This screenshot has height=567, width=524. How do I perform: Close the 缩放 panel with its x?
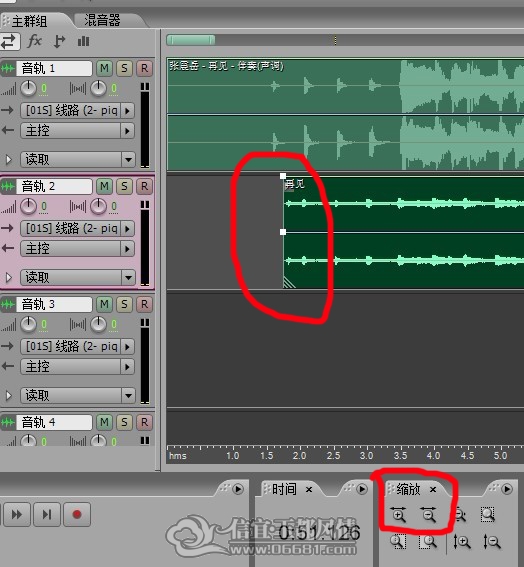coord(433,490)
